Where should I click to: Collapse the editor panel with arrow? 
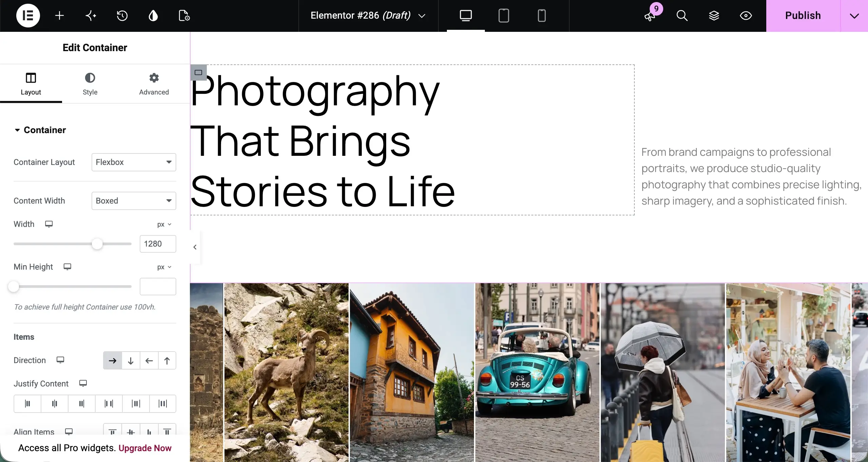tap(195, 247)
